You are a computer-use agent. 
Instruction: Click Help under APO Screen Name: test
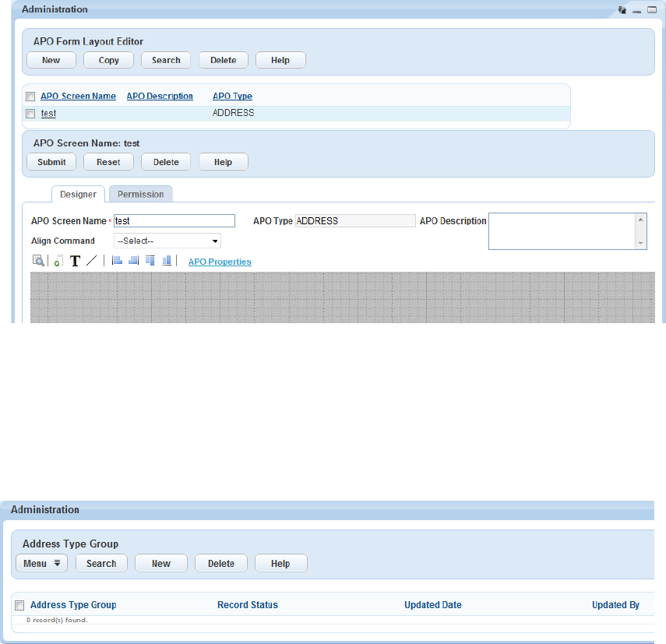pos(223,162)
